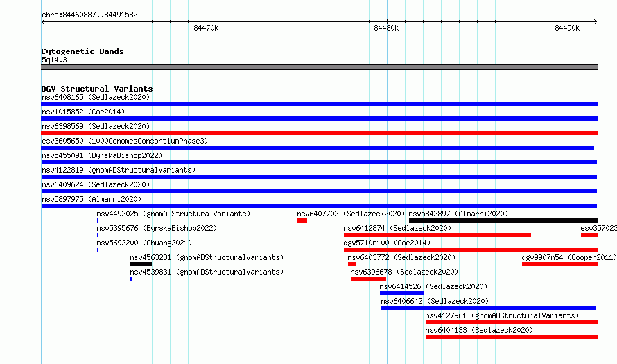Click the blue bar under nsv1015852
The height and width of the screenshot is (364, 617).
[319, 119]
